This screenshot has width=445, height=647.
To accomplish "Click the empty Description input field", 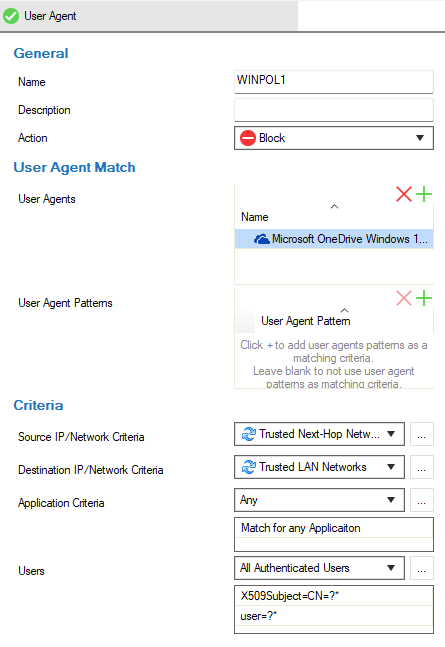I will 334,110.
